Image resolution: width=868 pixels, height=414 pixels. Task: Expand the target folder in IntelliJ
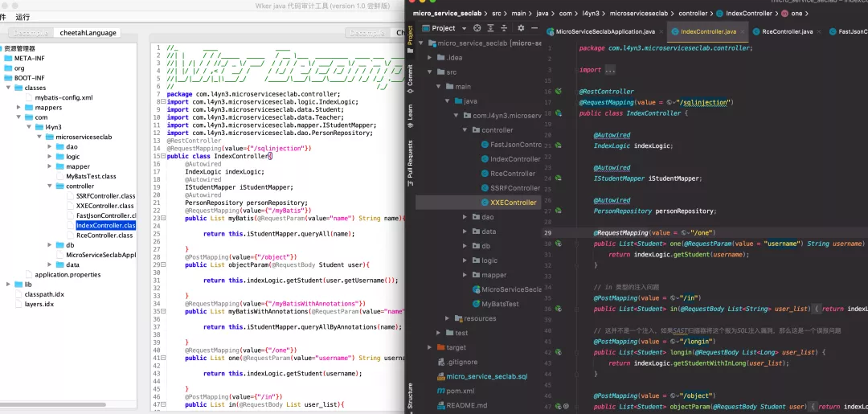coord(430,347)
